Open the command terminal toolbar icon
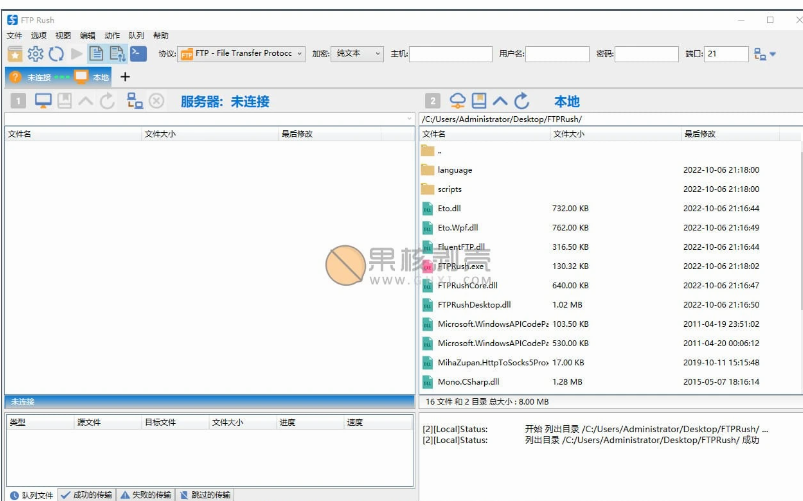 coord(138,53)
